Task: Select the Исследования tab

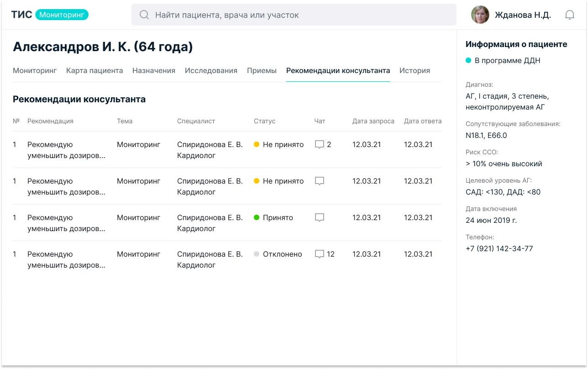Action: (x=211, y=71)
